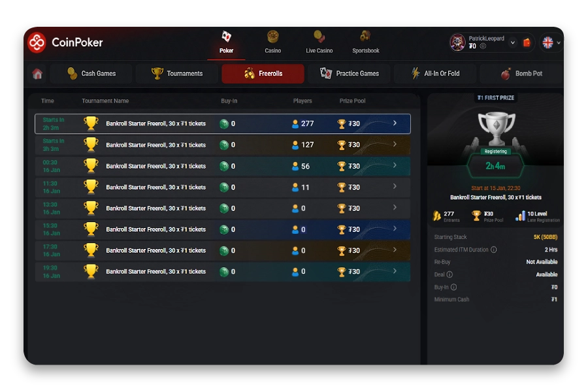The height and width of the screenshot is (392, 588).
Task: Expand the 277-player freeroll row arrow
Action: click(x=395, y=123)
